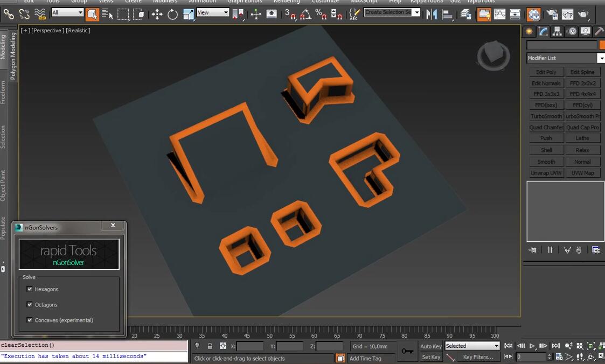This screenshot has height=364, width=605.
Task: Switch to the Create panel tab
Action: click(530, 32)
